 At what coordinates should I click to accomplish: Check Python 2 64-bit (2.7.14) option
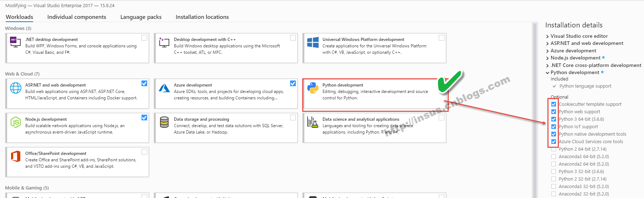(553, 149)
